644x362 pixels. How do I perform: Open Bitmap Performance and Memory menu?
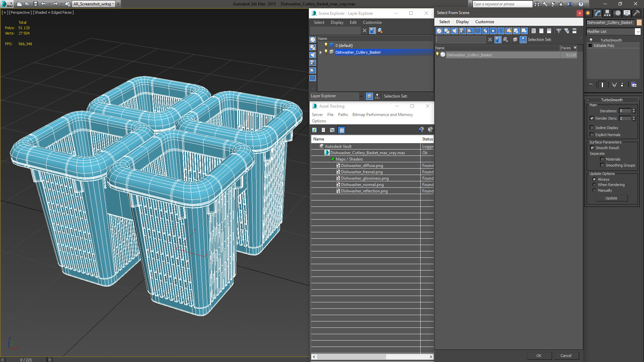[x=382, y=115]
